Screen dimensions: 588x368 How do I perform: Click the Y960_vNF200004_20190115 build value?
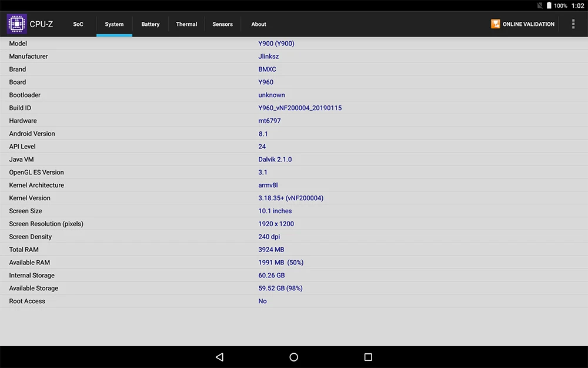tap(300, 108)
